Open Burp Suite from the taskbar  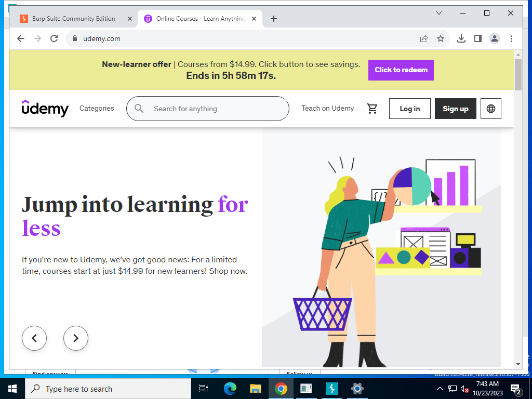(x=331, y=389)
